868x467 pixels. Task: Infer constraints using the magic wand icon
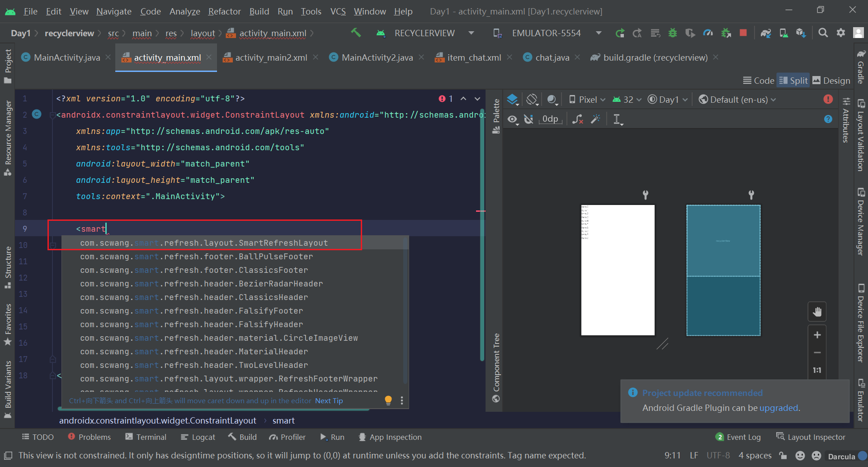(596, 119)
